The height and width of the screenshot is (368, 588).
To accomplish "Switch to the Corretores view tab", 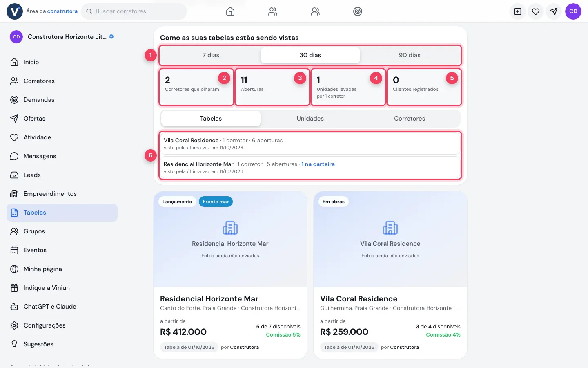I will tap(410, 119).
